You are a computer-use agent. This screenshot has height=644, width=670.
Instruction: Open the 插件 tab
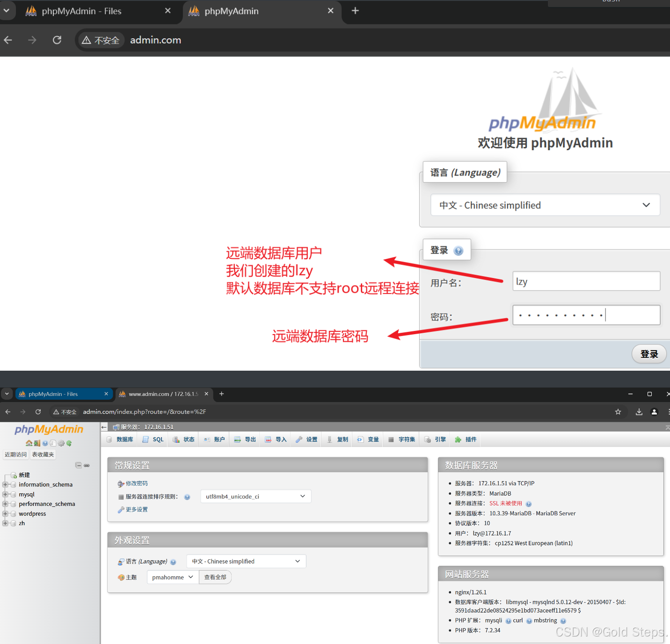[x=466, y=439]
